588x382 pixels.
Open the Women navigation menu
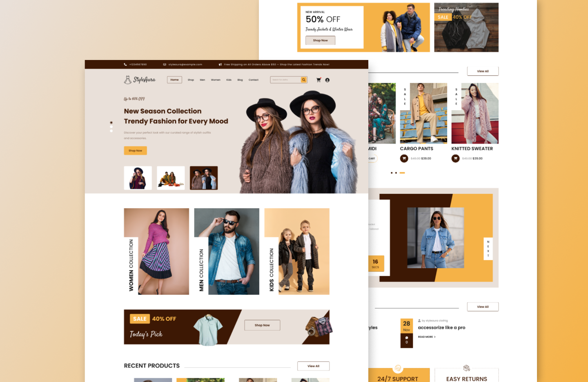[x=216, y=80]
